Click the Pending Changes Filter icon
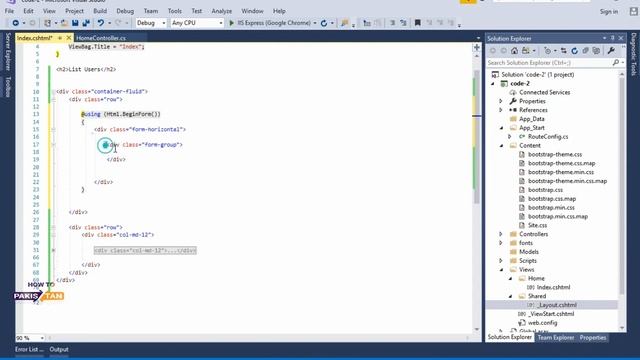Viewport: 640px width, 360px height. [x=548, y=51]
